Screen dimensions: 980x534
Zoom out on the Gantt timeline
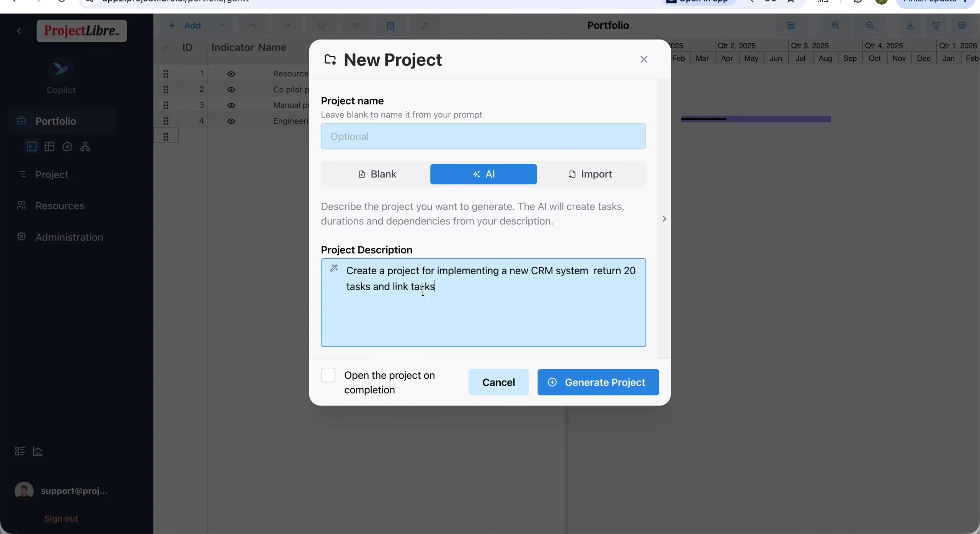coord(870,25)
